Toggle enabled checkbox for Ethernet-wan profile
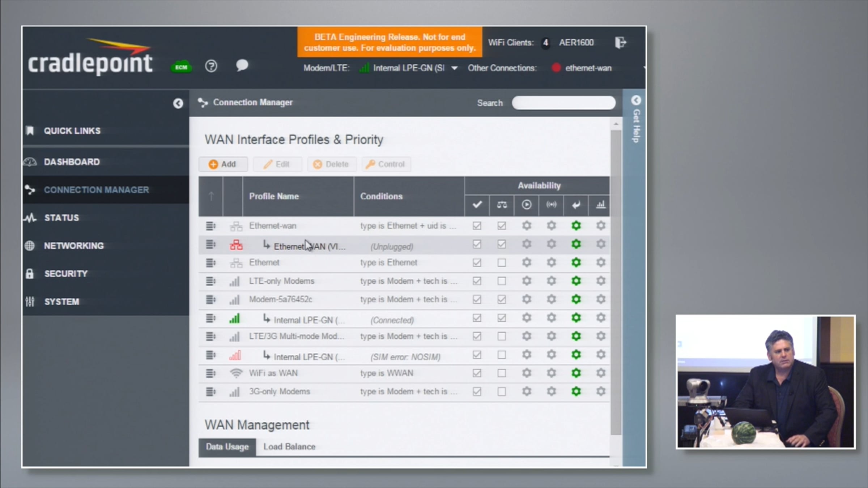This screenshot has width=868, height=488. 477,226
